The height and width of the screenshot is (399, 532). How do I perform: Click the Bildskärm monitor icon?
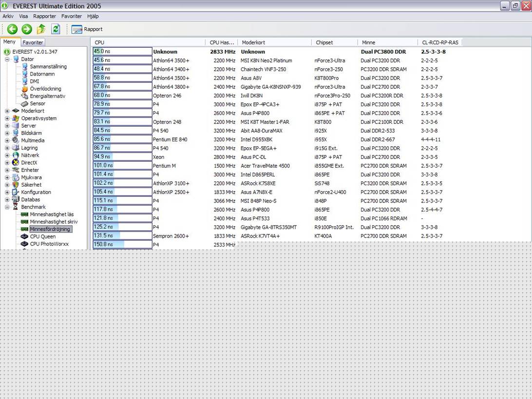click(16, 133)
